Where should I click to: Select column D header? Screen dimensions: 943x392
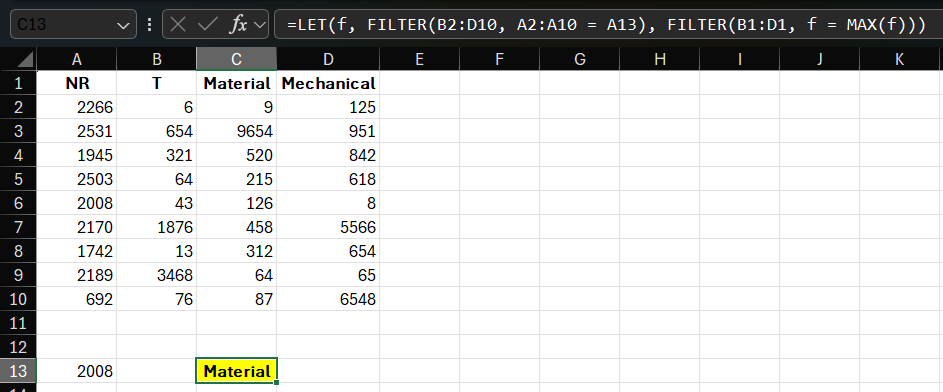(328, 59)
